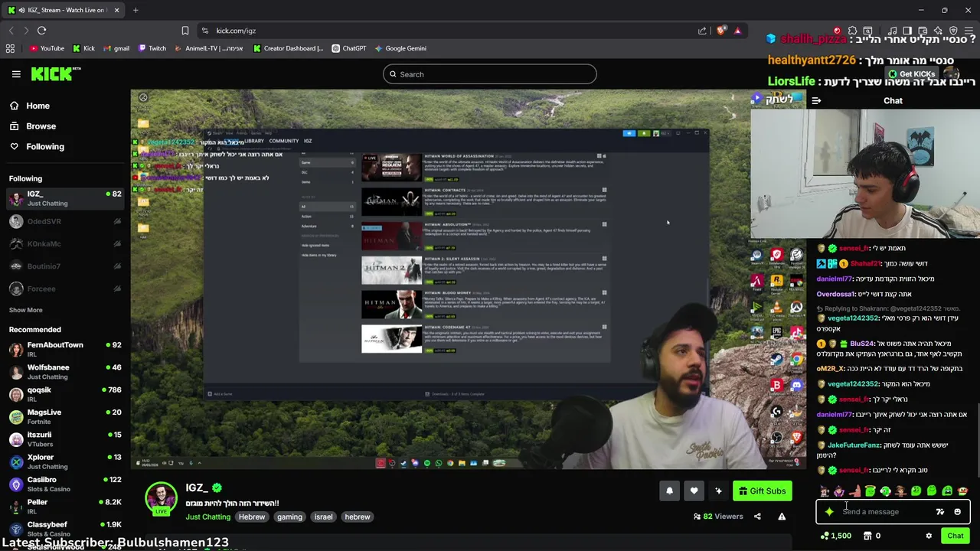Click the IGZ_ streamer avatar below video
The width and height of the screenshot is (980, 551).
[x=161, y=500]
